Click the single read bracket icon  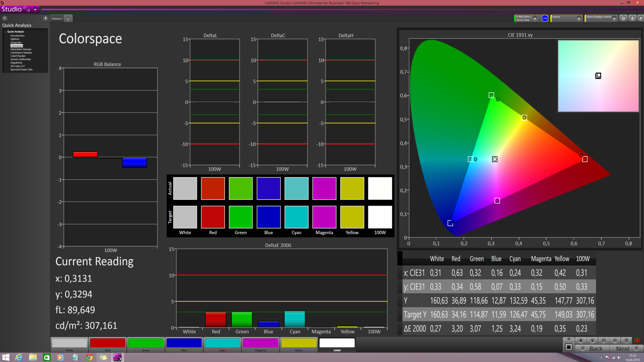click(x=604, y=341)
